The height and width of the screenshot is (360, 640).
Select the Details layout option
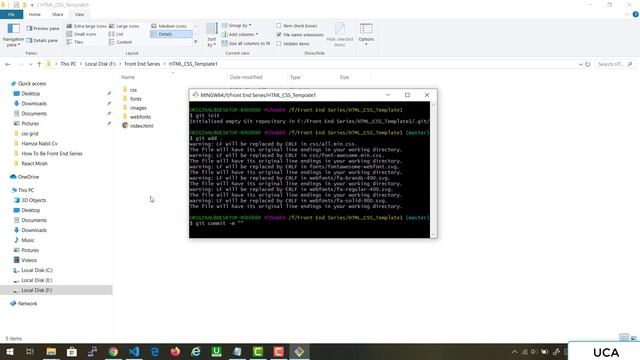click(171, 34)
